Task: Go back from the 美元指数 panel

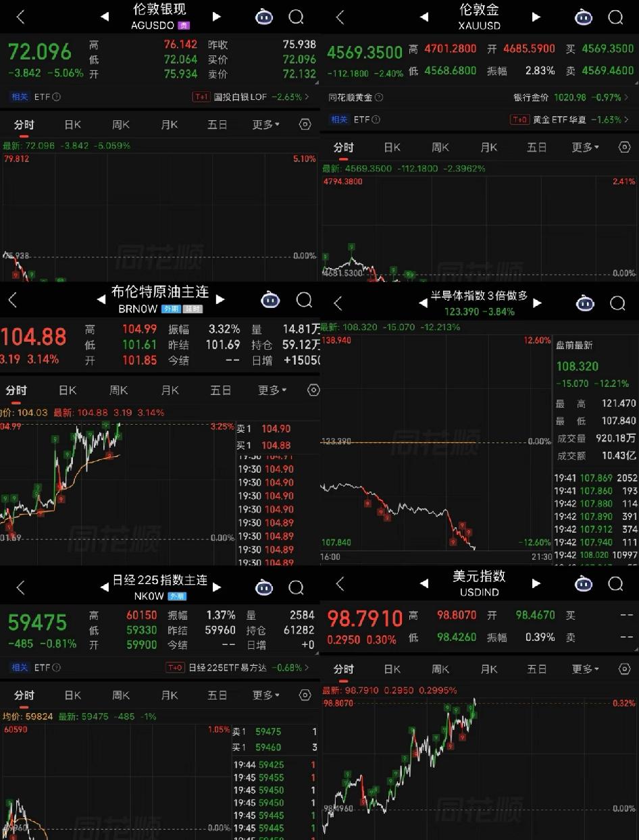Action: click(x=340, y=583)
